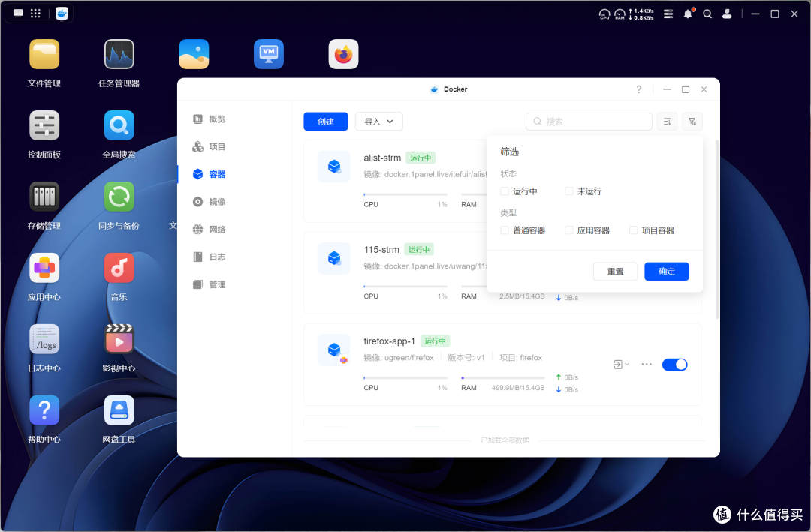
Task: Toggle the firefox-app-1 running switch off
Action: [x=675, y=365]
